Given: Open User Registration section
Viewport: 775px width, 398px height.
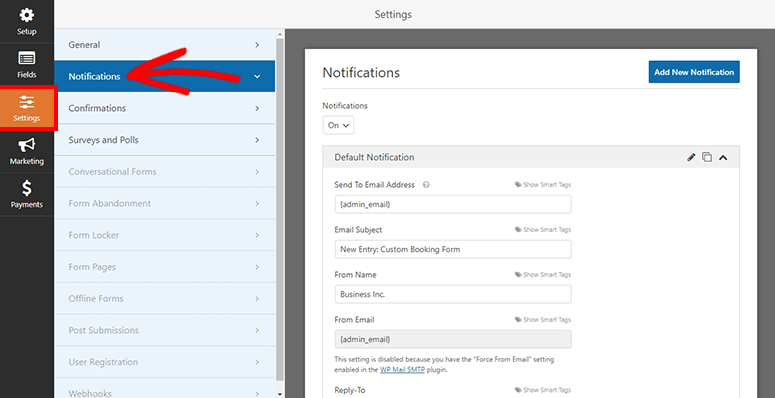Looking at the screenshot, I should coord(165,362).
